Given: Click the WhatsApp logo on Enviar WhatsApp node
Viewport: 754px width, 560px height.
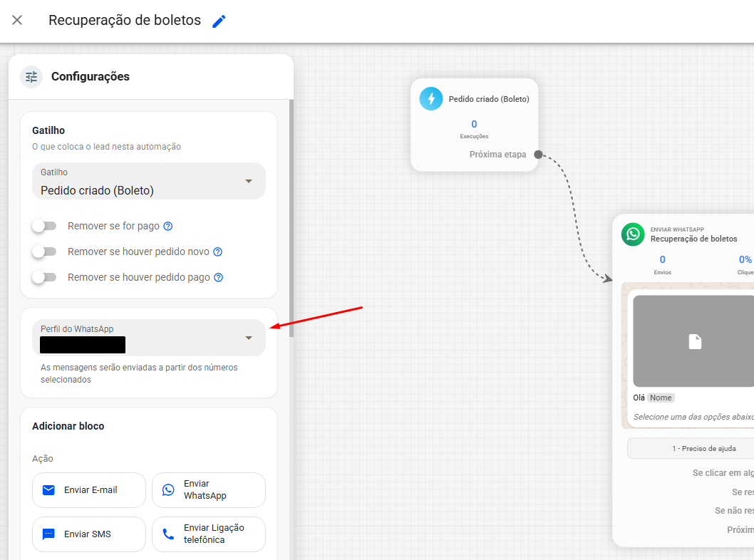Looking at the screenshot, I should coord(633,234).
